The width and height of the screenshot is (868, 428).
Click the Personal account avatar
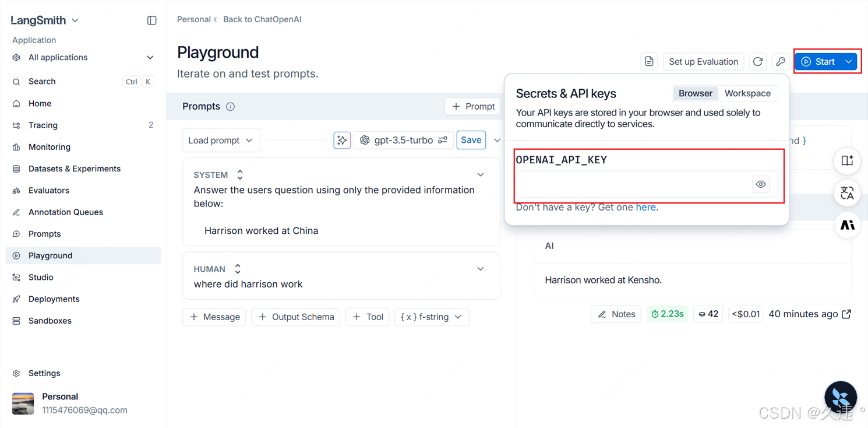click(x=23, y=404)
